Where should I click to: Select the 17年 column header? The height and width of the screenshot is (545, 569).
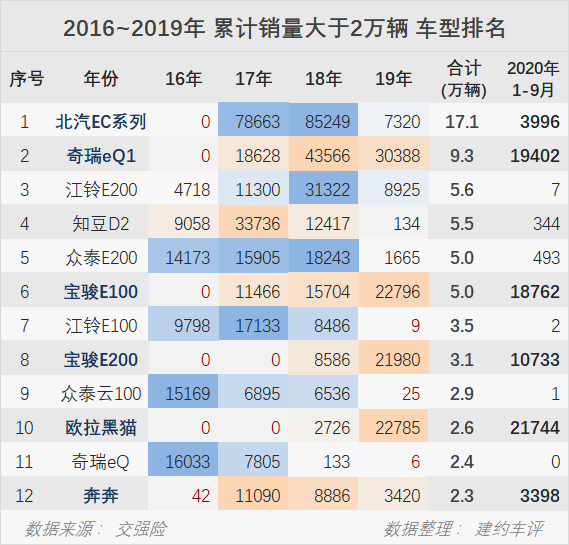253,79
